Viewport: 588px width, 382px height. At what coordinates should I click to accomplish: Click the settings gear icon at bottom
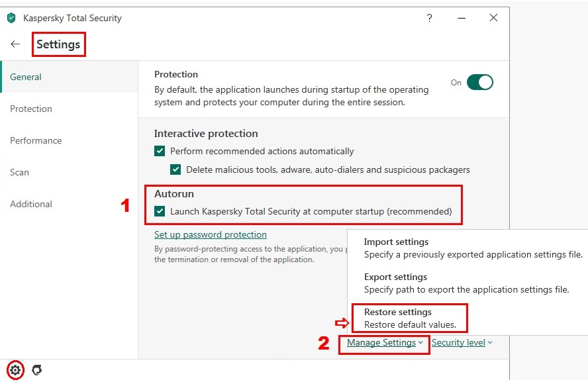click(x=16, y=370)
